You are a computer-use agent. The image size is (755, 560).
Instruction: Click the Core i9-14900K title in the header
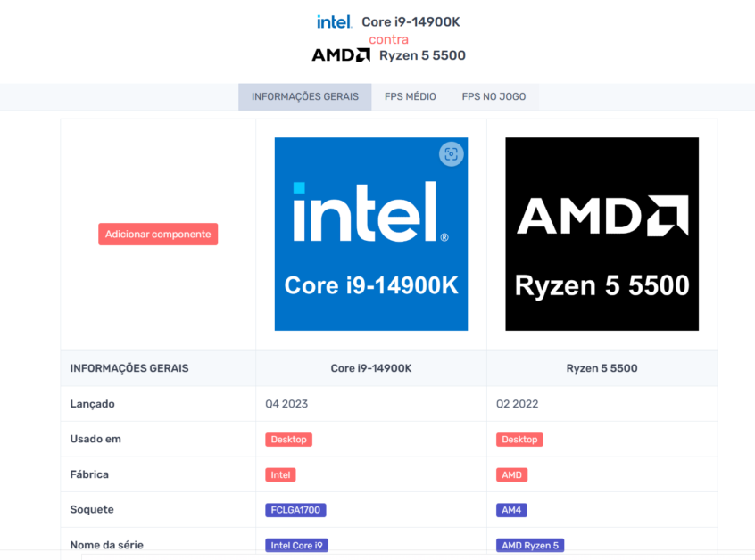tap(411, 22)
